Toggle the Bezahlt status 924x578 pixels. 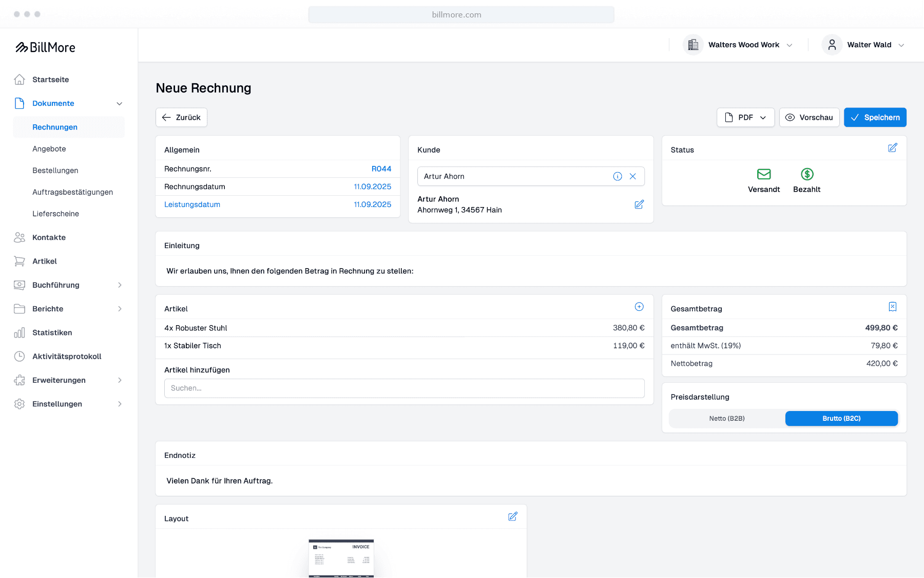tap(807, 181)
